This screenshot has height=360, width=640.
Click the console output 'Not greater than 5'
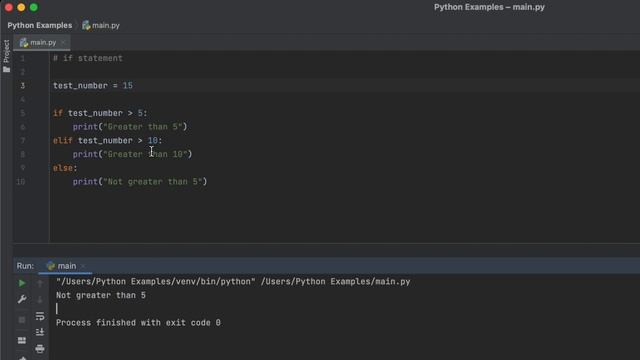101,295
